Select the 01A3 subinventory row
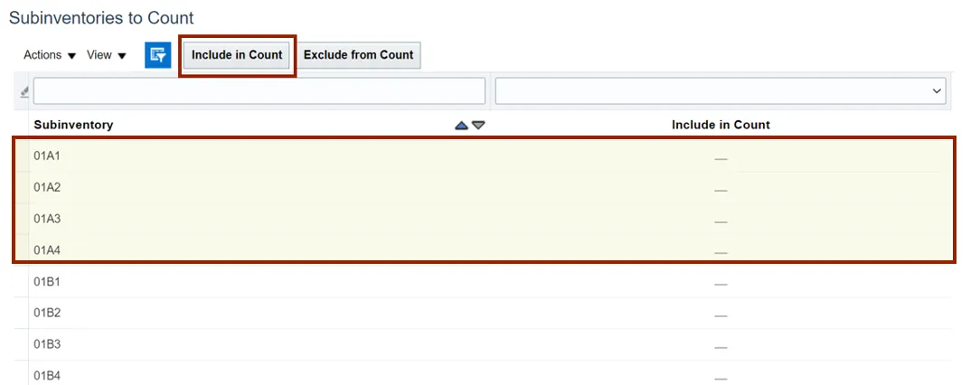This screenshot has height=385, width=980. [x=47, y=219]
